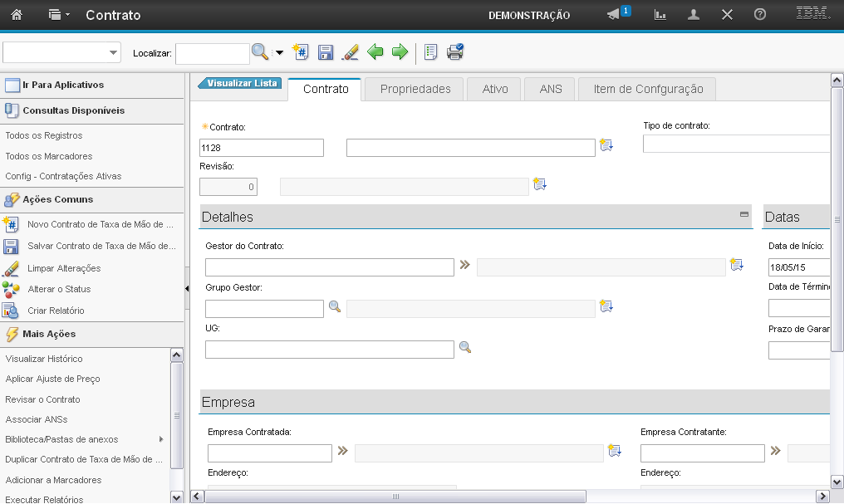Open the bulletin board megaphone icon
Viewport: 844px width, 504px height.
click(614, 15)
